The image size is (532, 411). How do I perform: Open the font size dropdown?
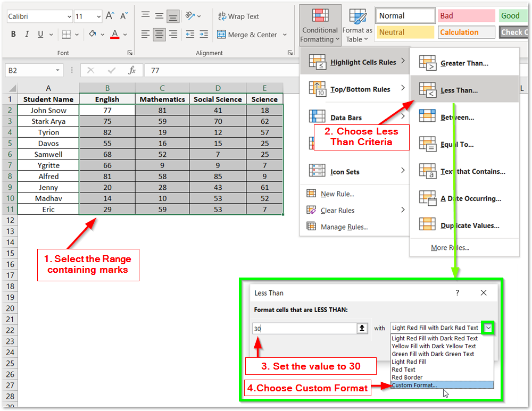(x=97, y=16)
